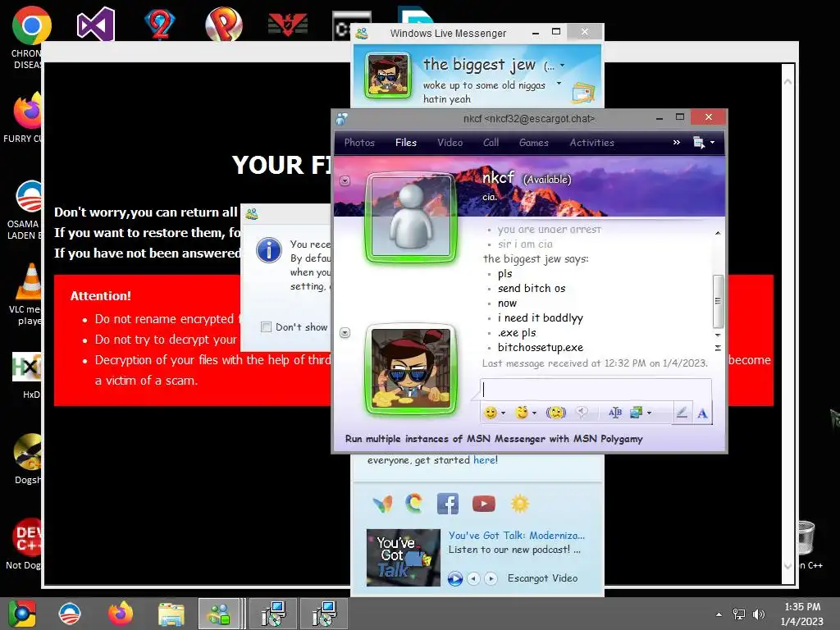Open the chat window menu dropdown

pos(704,143)
